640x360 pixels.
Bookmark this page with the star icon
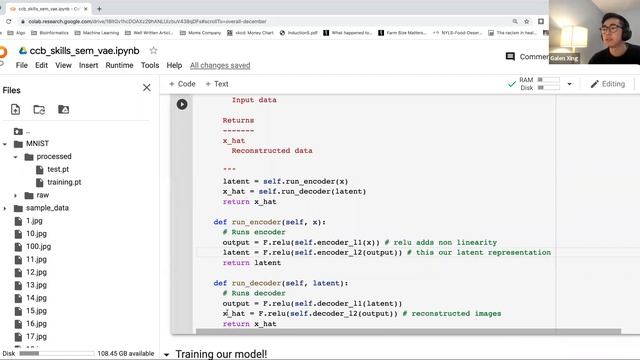(527, 21)
